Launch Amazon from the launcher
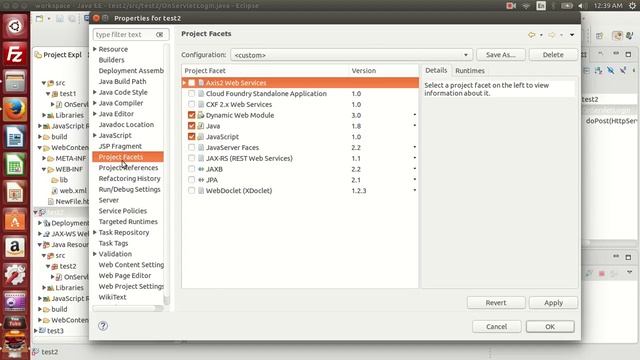The image size is (640, 360). pyautogui.click(x=15, y=247)
